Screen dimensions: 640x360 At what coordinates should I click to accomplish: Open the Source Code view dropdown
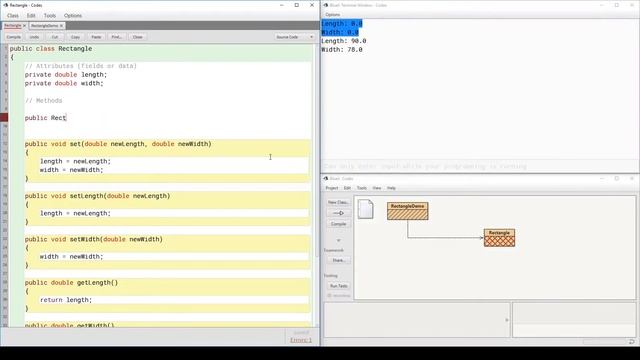(x=294, y=37)
